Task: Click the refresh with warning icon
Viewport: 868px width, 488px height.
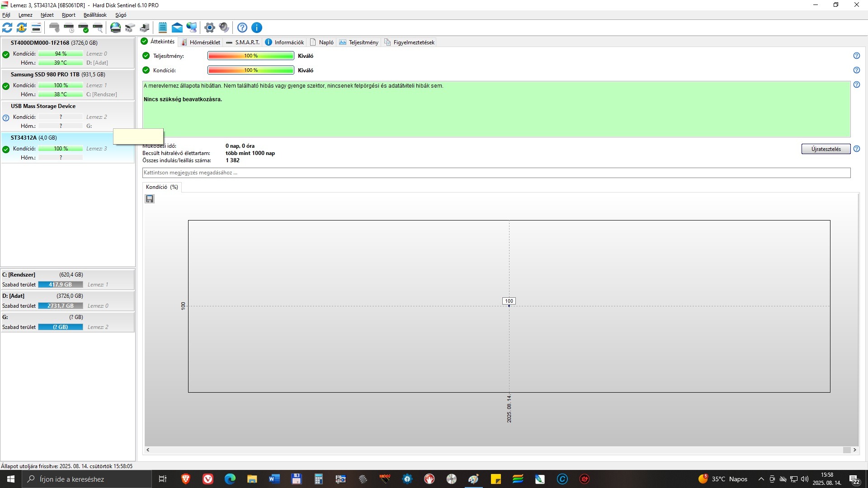Action: [22, 28]
